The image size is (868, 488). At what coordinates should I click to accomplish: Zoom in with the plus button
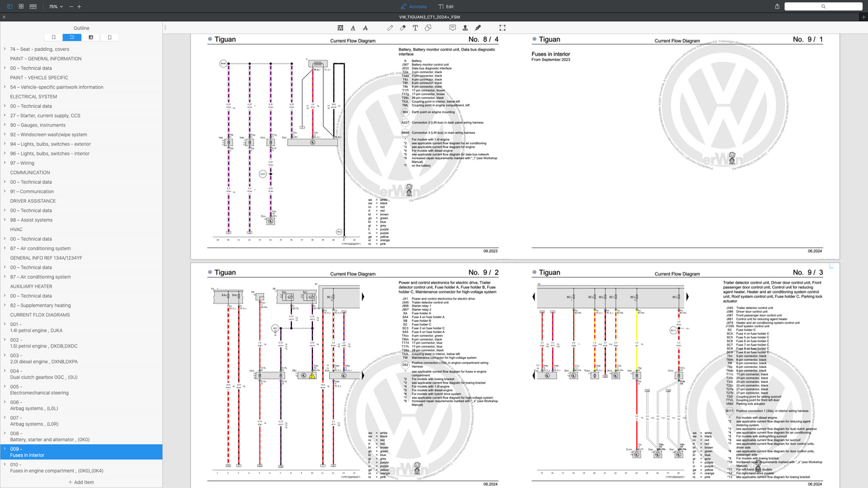pyautogui.click(x=79, y=7)
